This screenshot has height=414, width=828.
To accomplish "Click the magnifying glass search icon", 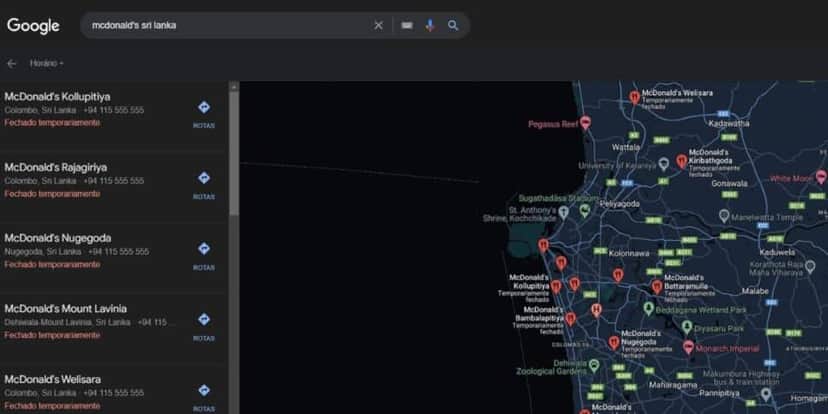I will click(453, 25).
